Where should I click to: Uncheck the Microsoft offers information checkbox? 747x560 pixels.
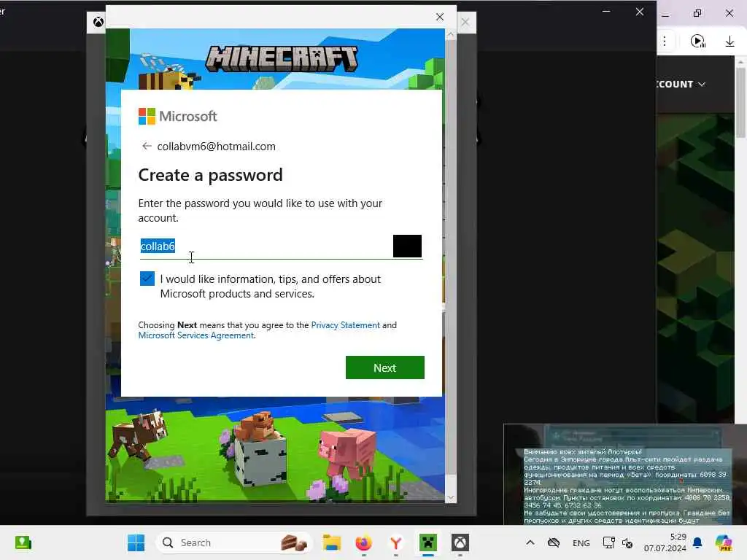click(x=147, y=279)
